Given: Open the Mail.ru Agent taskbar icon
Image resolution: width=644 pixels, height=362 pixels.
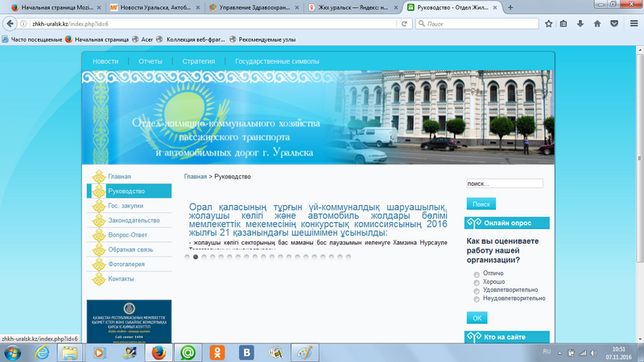Looking at the screenshot, I should tap(188, 352).
